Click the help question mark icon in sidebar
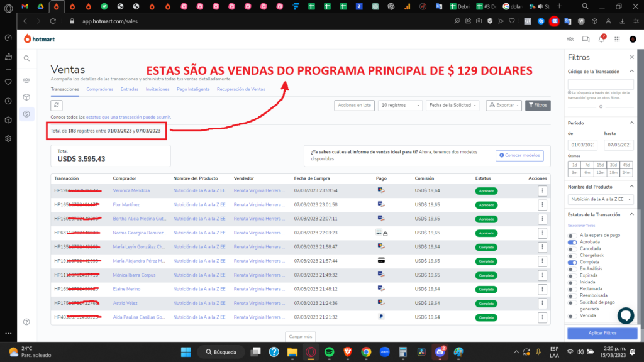644x362 pixels. click(x=26, y=322)
